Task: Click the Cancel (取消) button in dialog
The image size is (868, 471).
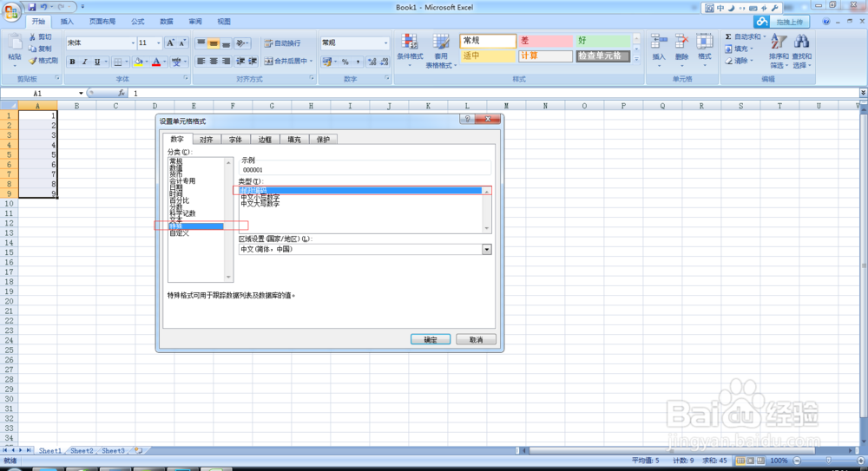Action: pos(476,339)
